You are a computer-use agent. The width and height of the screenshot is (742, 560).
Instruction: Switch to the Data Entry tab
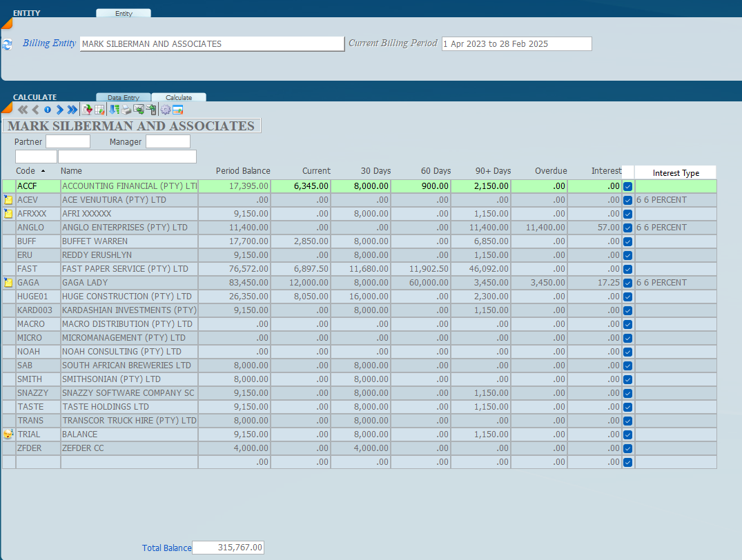tap(124, 98)
